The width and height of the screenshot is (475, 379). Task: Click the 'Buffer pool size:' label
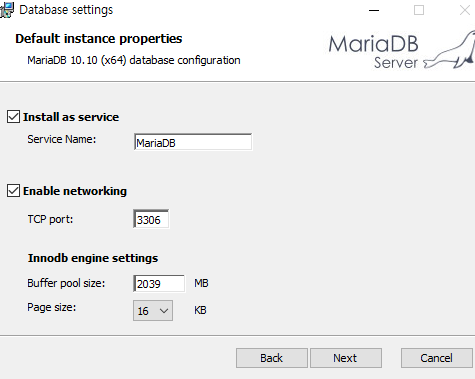pos(66,283)
